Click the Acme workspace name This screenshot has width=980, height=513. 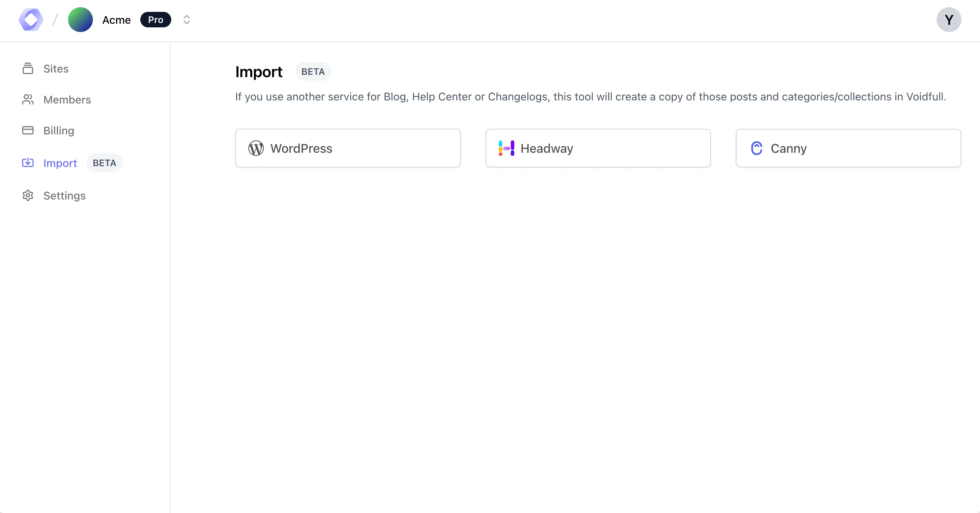(x=116, y=20)
